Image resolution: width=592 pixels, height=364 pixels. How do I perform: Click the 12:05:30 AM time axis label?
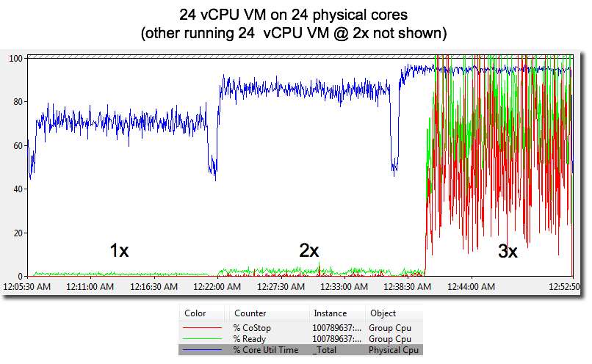[26, 287]
